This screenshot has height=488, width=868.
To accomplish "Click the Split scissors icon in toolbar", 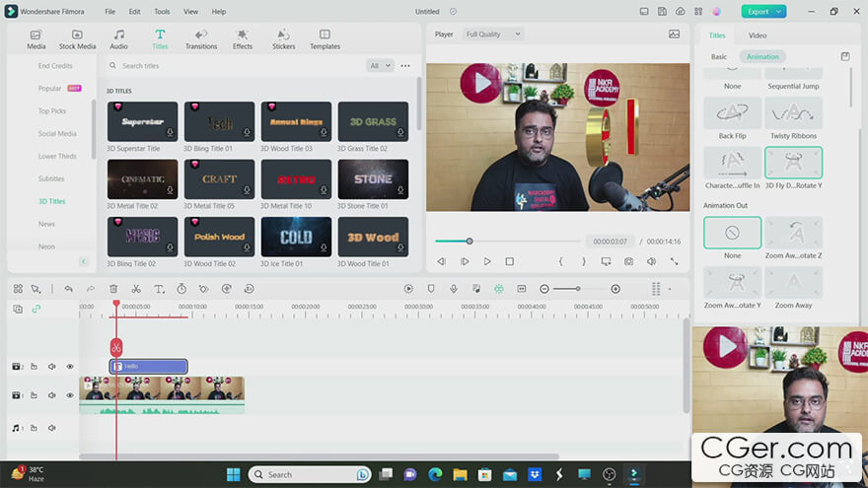I will point(136,289).
